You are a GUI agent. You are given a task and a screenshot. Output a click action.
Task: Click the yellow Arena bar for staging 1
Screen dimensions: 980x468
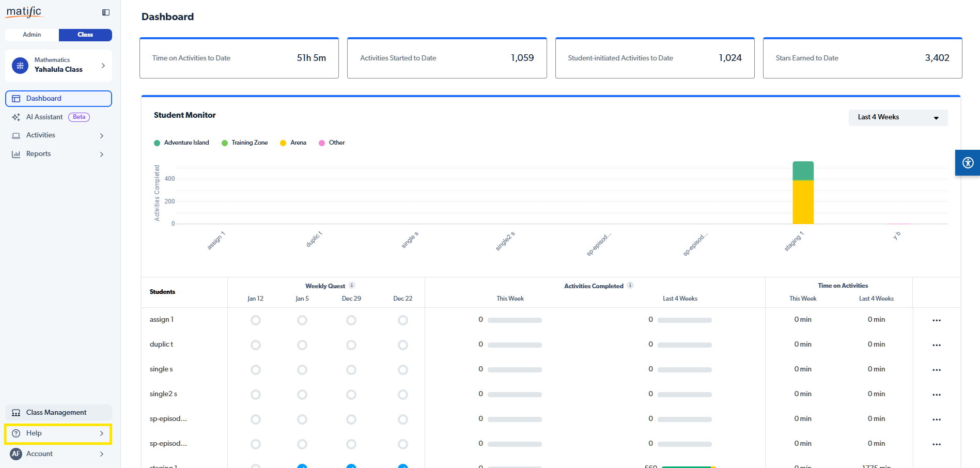coord(803,202)
